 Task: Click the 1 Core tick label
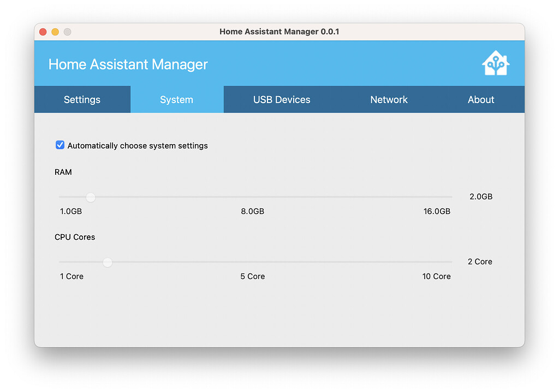point(72,276)
